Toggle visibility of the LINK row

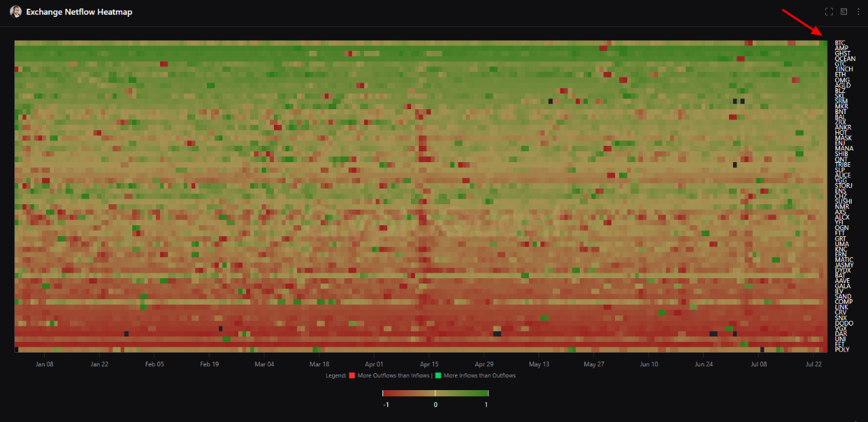(x=841, y=307)
